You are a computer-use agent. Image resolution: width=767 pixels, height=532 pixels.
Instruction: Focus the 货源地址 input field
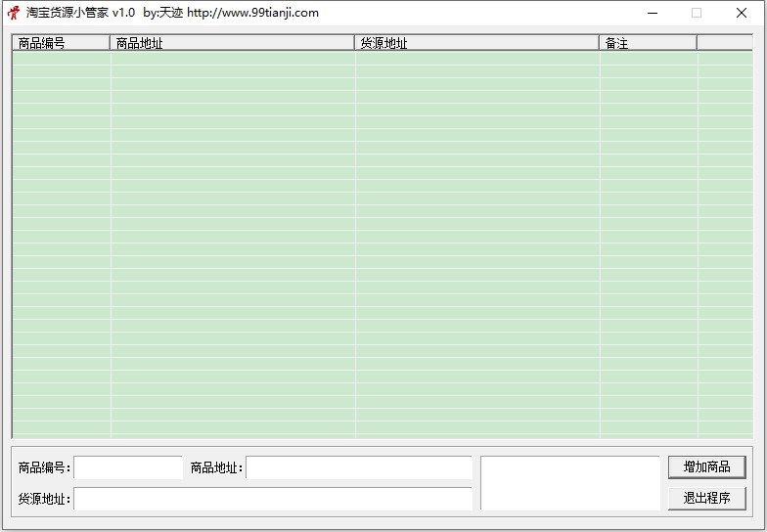click(x=273, y=499)
